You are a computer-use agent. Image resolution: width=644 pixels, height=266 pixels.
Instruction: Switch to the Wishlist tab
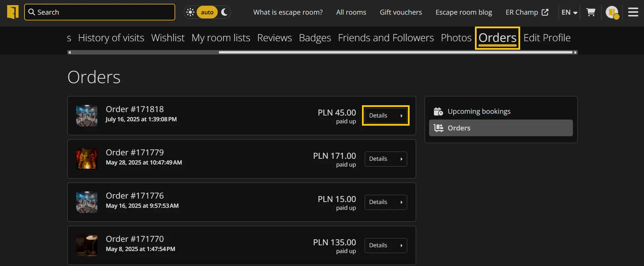[168, 38]
